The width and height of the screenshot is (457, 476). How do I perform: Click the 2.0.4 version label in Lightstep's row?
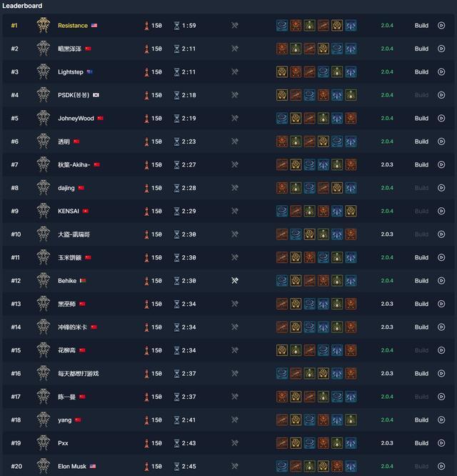[x=387, y=72]
